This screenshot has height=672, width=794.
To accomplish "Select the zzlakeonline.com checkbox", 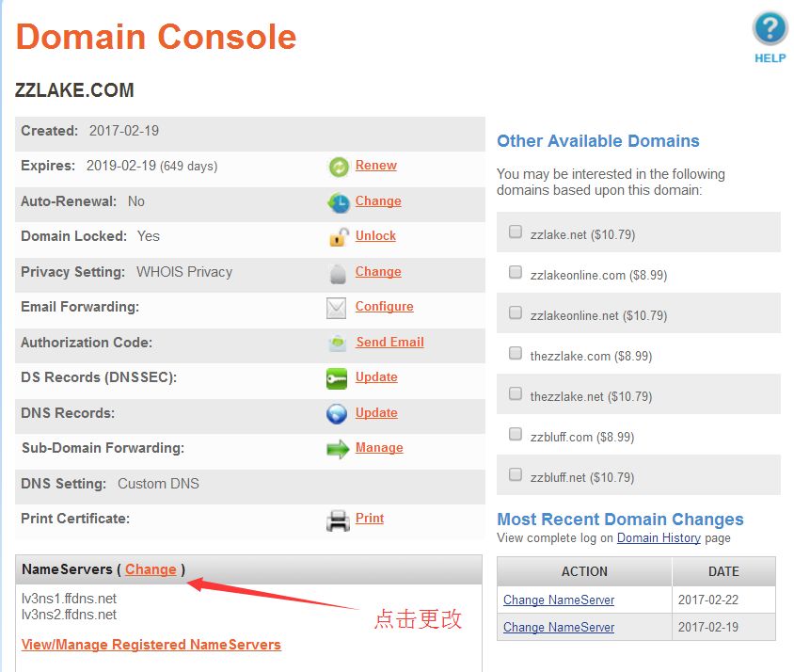I will click(x=515, y=273).
